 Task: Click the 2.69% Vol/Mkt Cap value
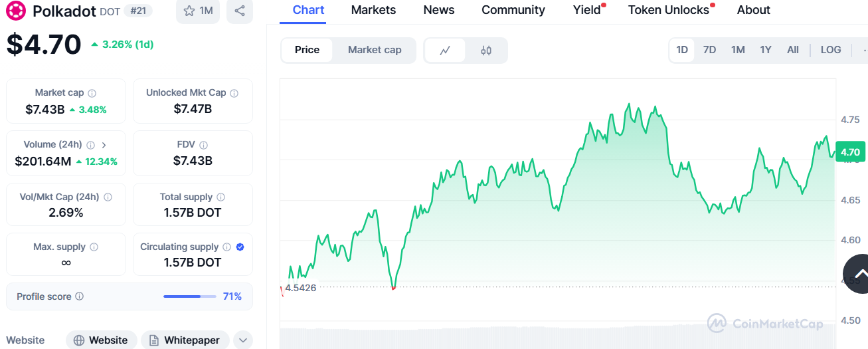tap(66, 213)
